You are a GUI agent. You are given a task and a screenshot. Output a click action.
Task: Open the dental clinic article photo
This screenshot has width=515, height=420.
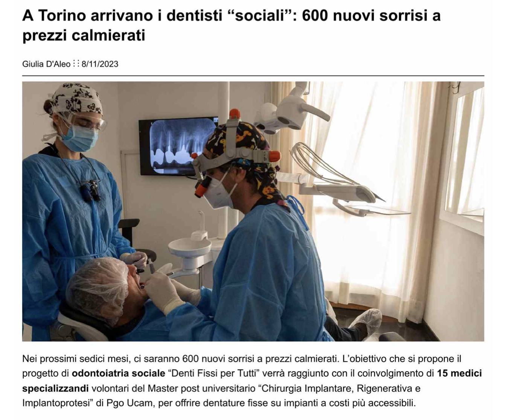(253, 212)
